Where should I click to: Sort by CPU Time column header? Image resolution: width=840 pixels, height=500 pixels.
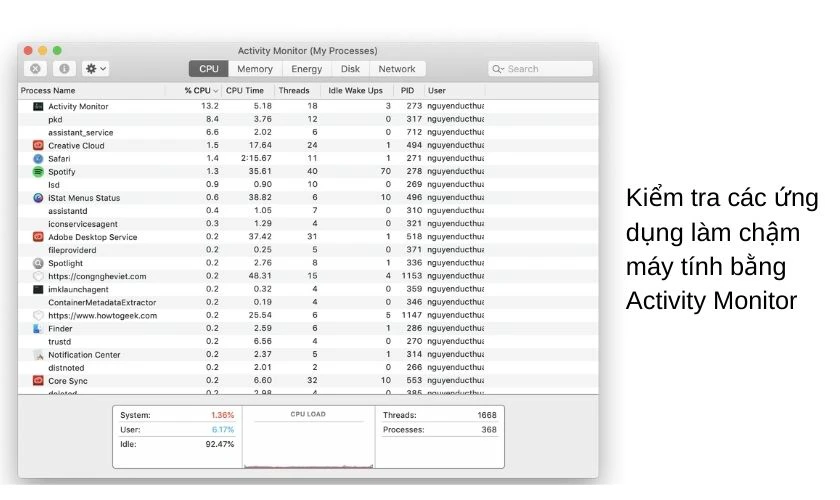click(247, 91)
